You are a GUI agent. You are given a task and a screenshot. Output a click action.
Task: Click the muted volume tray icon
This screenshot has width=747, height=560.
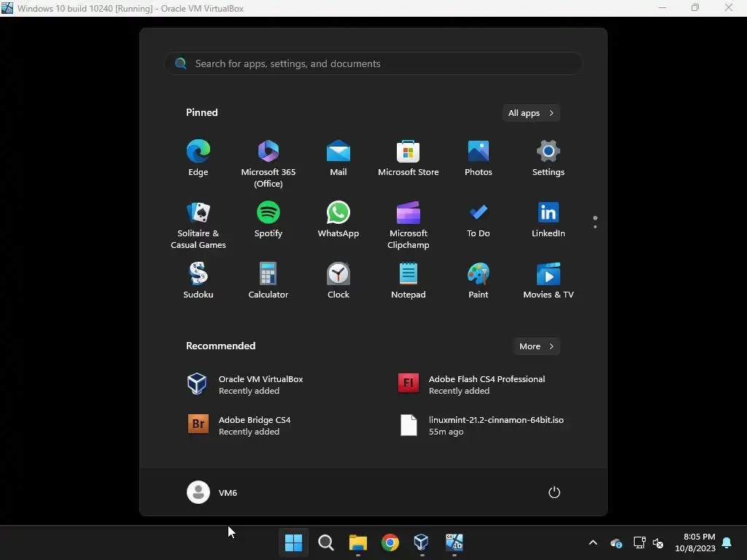click(x=659, y=542)
